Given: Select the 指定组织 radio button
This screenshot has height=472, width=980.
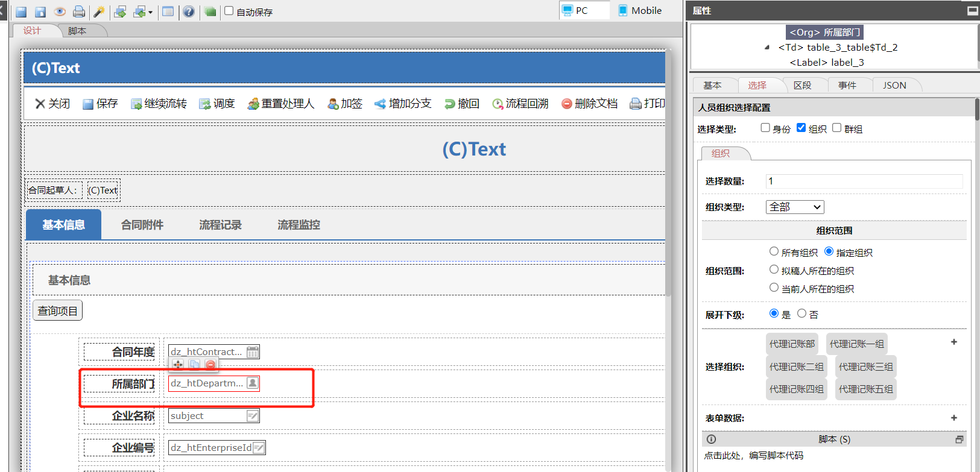Looking at the screenshot, I should [829, 251].
